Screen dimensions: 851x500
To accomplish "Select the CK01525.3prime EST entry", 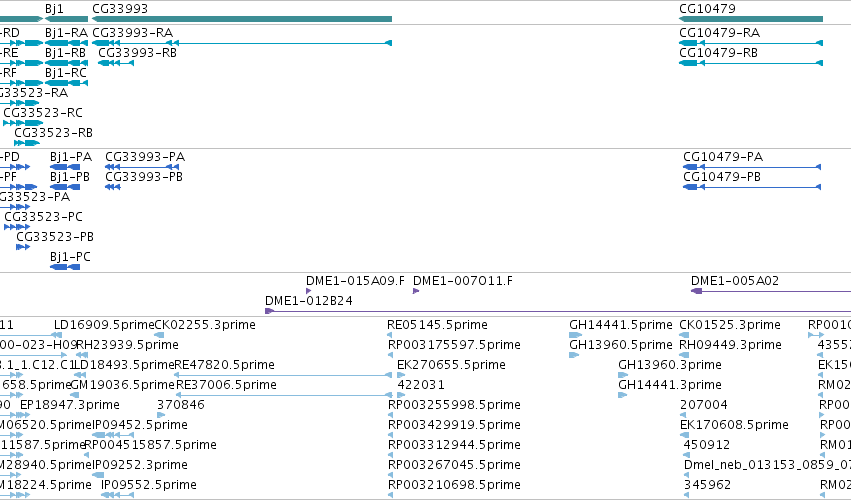I will (x=730, y=325).
